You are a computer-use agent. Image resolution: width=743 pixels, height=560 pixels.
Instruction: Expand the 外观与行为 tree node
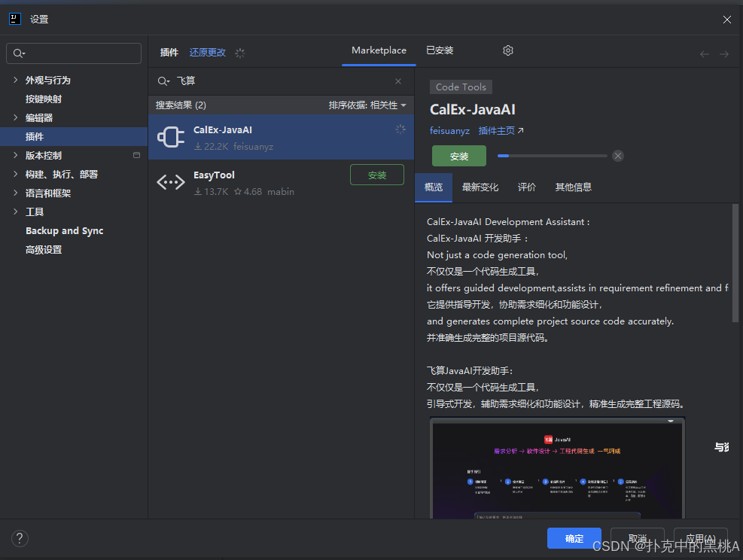coord(16,80)
